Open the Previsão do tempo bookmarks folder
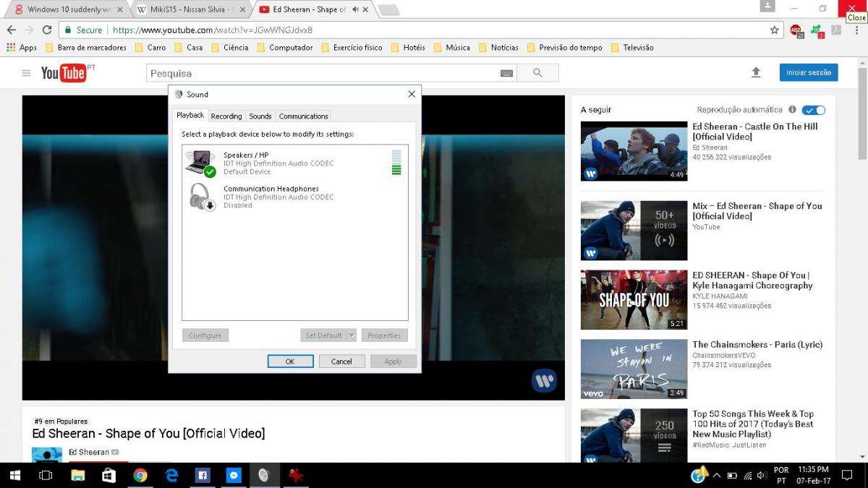Screen dimensions: 868x488 pyautogui.click(x=564, y=48)
